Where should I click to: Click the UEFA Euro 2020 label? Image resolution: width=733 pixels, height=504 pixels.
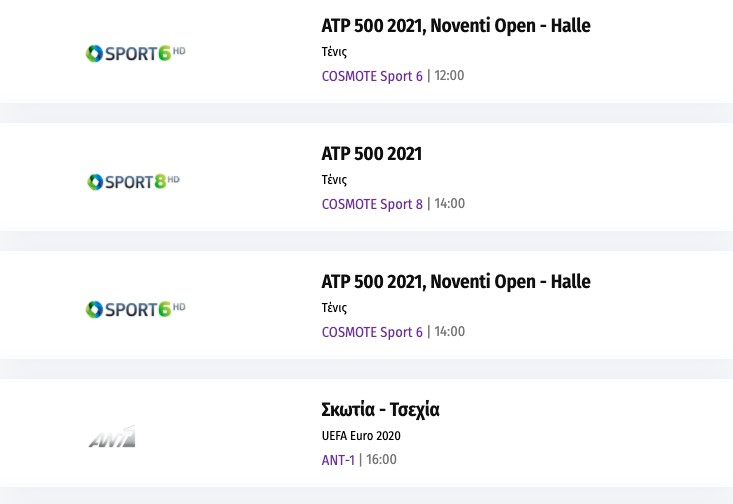click(361, 436)
